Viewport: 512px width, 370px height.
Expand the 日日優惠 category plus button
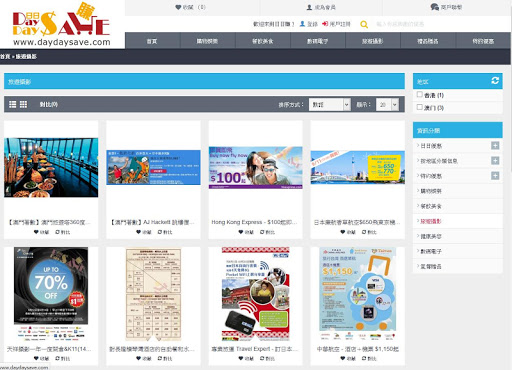pyautogui.click(x=495, y=145)
